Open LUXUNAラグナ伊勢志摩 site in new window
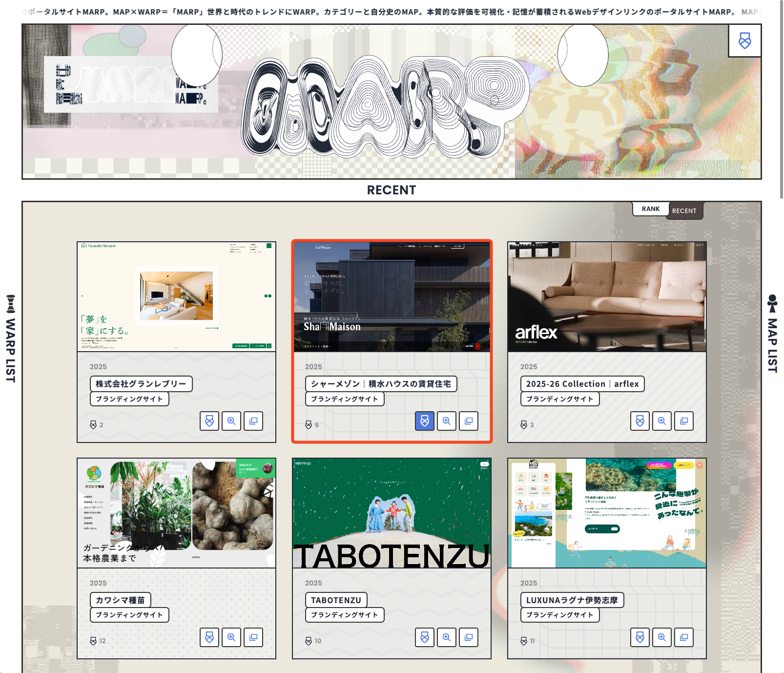784x673 pixels. pyautogui.click(x=684, y=637)
